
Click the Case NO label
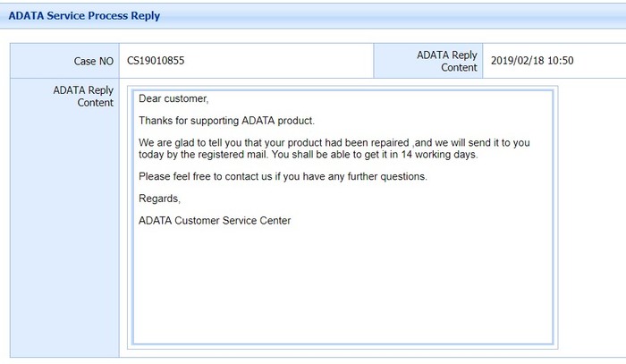click(93, 61)
